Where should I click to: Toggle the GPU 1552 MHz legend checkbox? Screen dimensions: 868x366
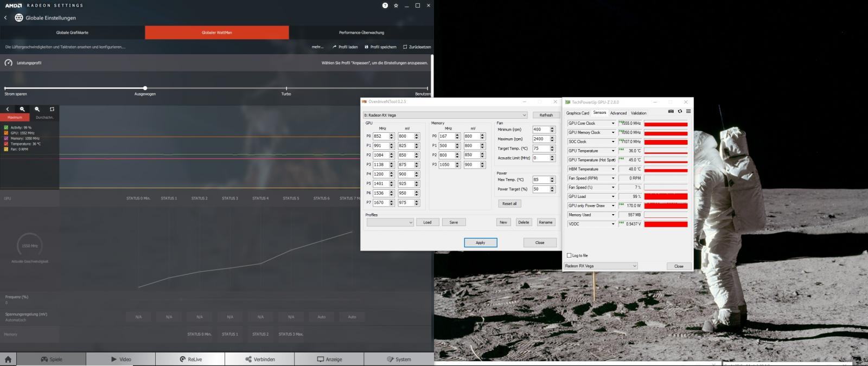click(x=7, y=133)
